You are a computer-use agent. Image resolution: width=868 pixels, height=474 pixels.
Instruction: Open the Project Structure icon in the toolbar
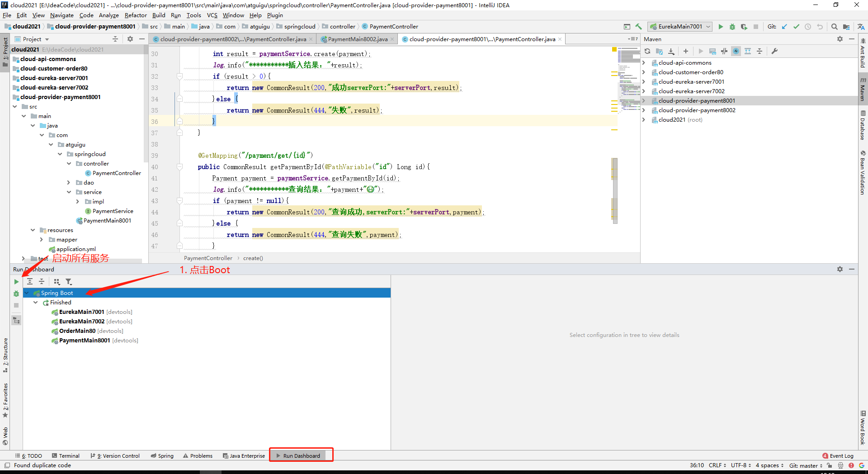pos(846,27)
